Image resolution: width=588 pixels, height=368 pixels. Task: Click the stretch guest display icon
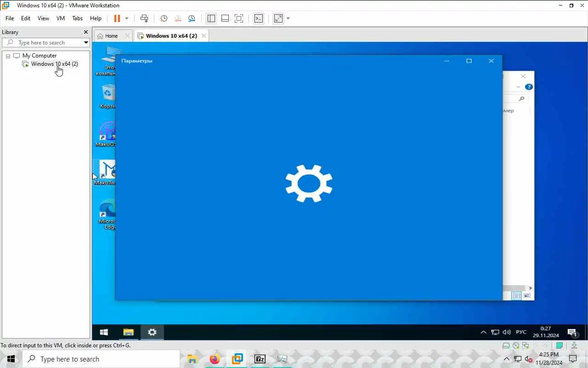point(278,18)
